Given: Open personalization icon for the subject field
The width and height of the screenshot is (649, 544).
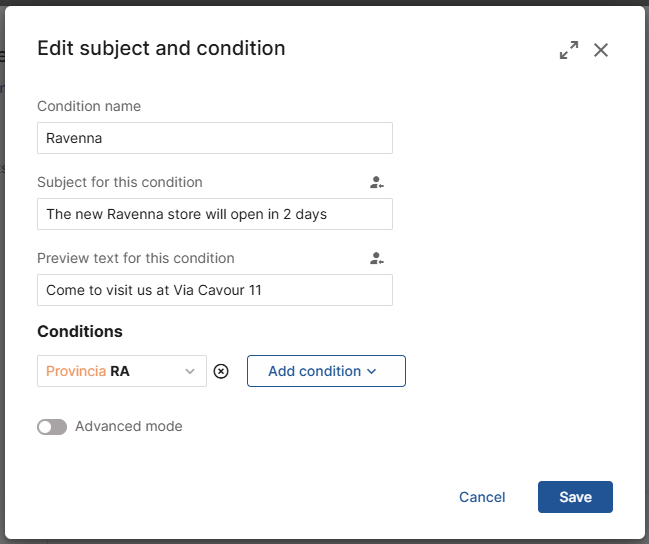Looking at the screenshot, I should click(x=376, y=183).
